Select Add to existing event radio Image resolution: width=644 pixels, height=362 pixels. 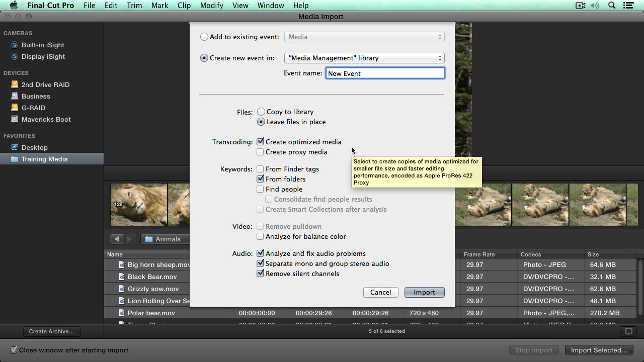pyautogui.click(x=204, y=37)
